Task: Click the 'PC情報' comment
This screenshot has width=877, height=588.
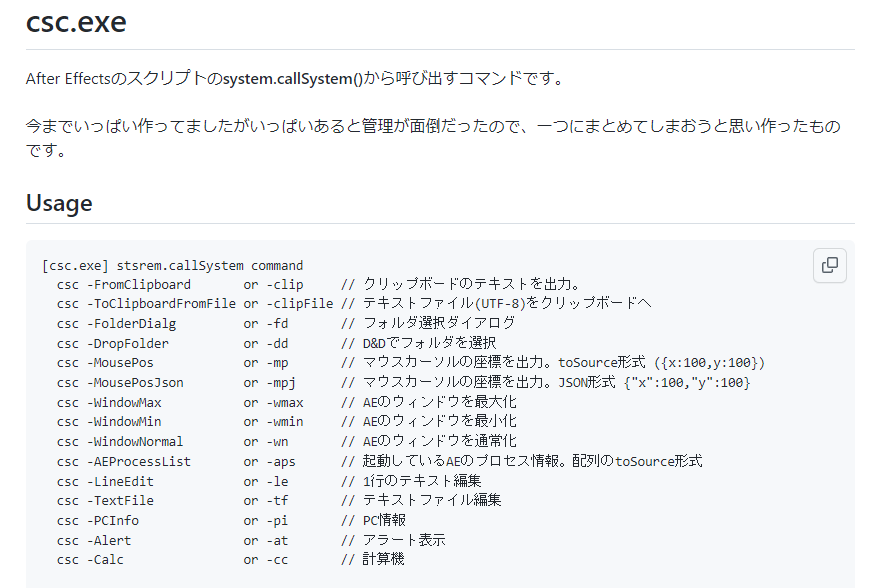Action: pos(384,520)
